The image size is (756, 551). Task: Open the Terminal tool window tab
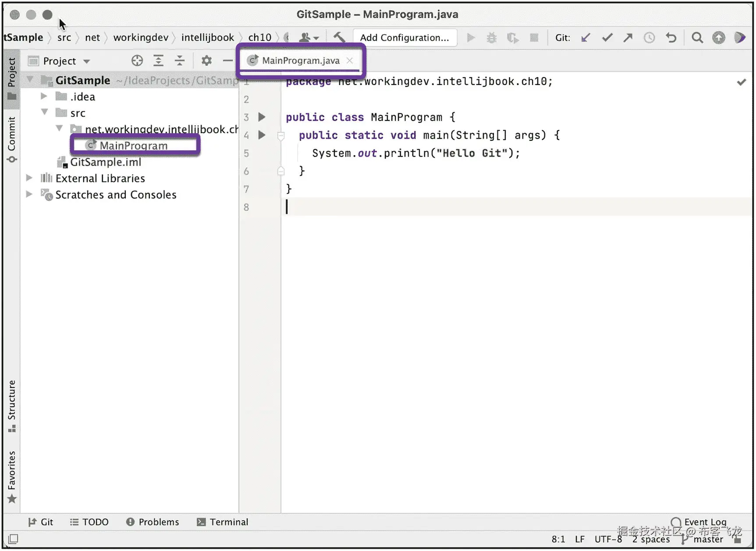coord(223,522)
